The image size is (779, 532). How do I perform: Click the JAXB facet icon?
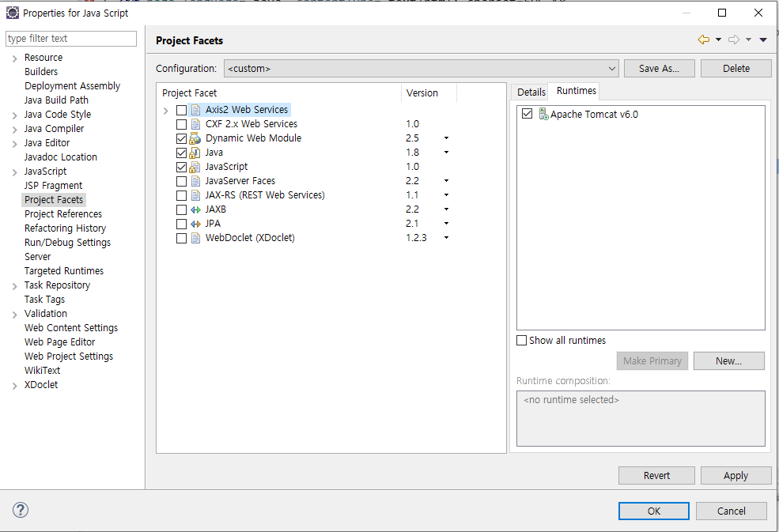click(196, 209)
